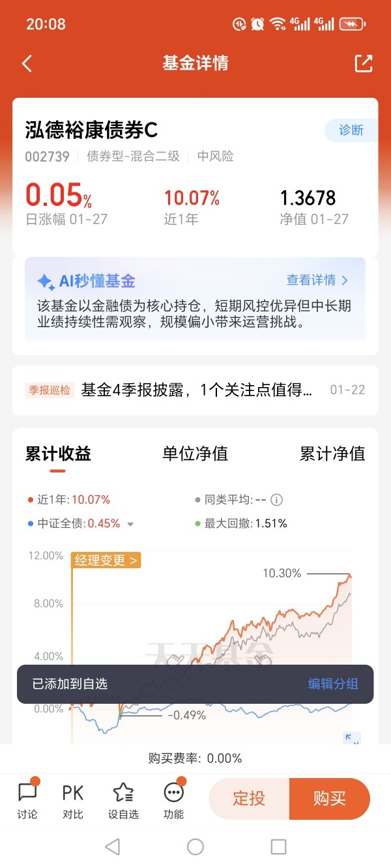
Task: Switch to 单位净值 tab
Action: pos(195,454)
